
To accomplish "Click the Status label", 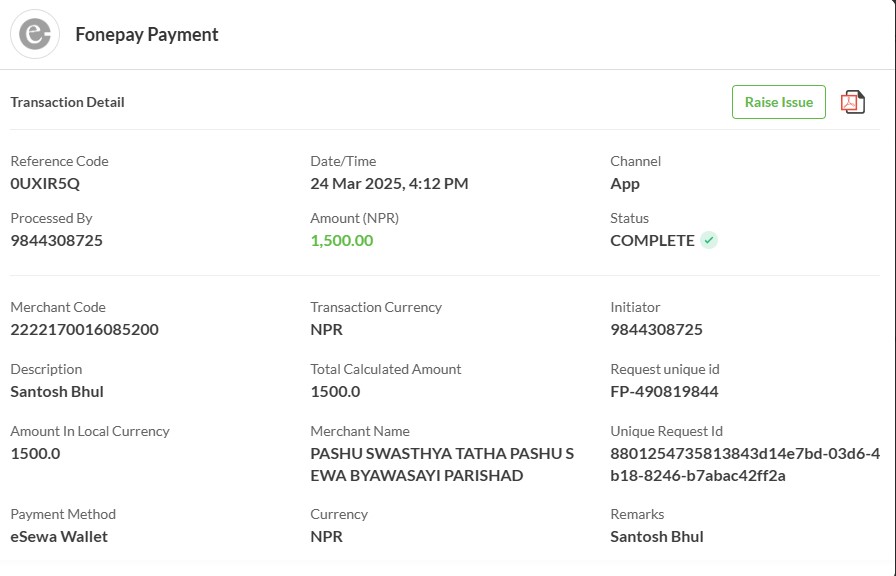I will 629,218.
